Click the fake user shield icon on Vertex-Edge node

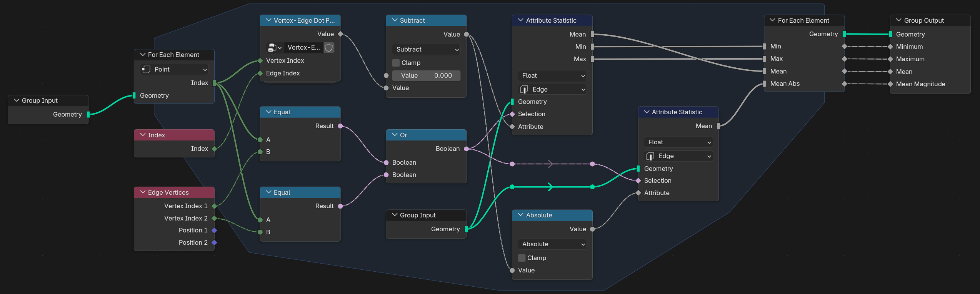329,48
